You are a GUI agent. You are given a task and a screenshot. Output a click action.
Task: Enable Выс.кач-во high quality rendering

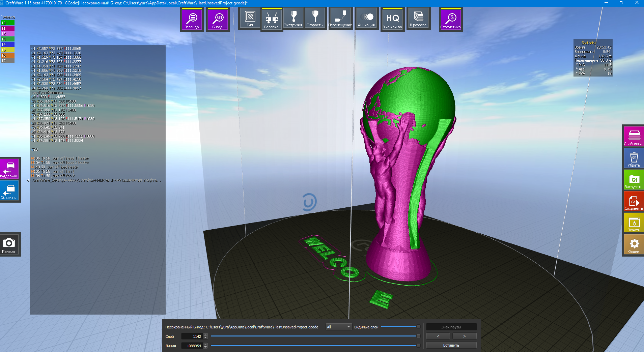392,20
